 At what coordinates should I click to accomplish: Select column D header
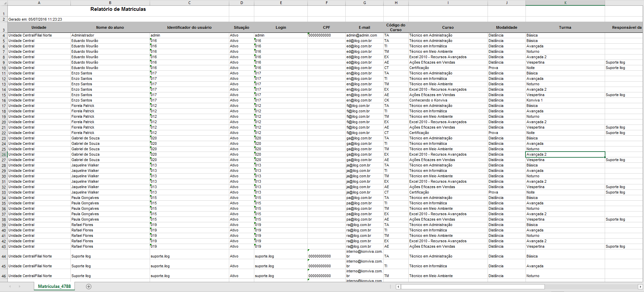[241, 3]
